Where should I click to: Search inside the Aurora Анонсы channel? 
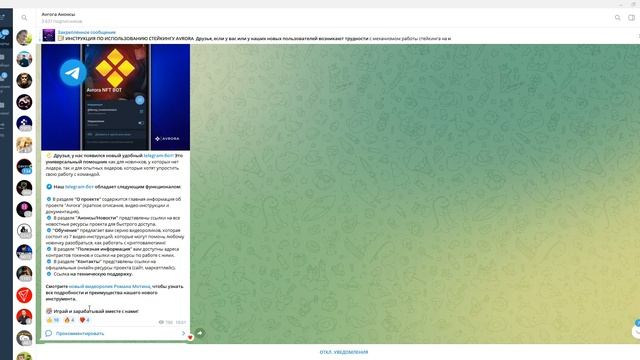click(618, 18)
